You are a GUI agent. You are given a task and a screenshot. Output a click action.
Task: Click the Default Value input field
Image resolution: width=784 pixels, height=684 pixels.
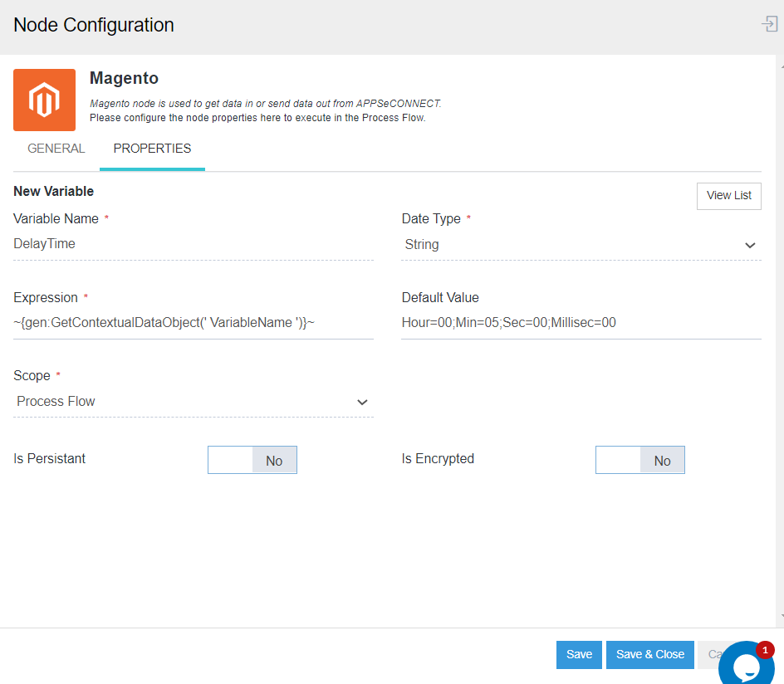tap(581, 323)
